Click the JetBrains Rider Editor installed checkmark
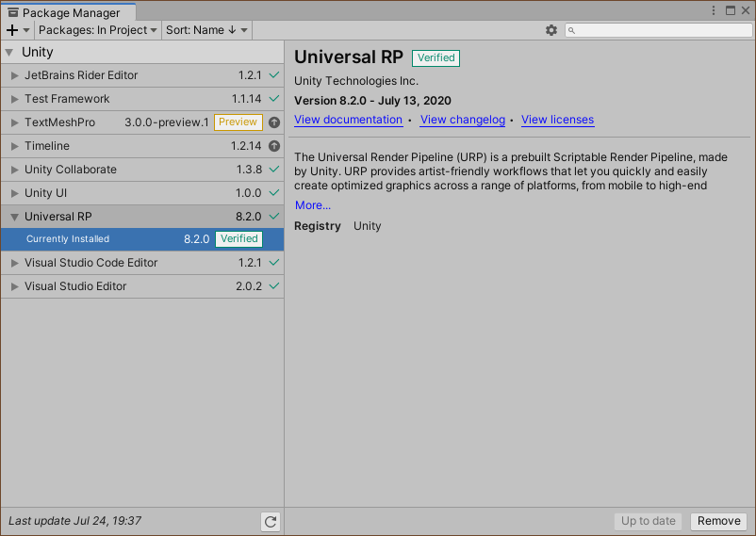 [274, 75]
